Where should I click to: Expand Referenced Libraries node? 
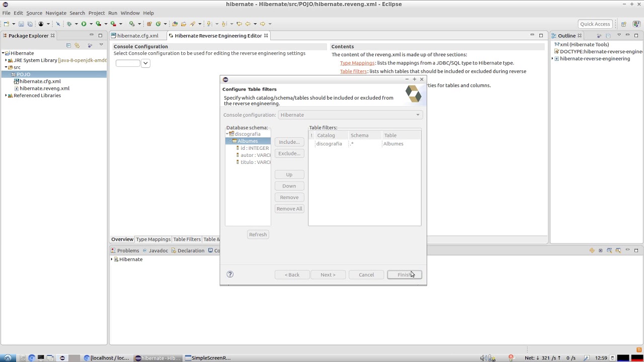pos(6,96)
